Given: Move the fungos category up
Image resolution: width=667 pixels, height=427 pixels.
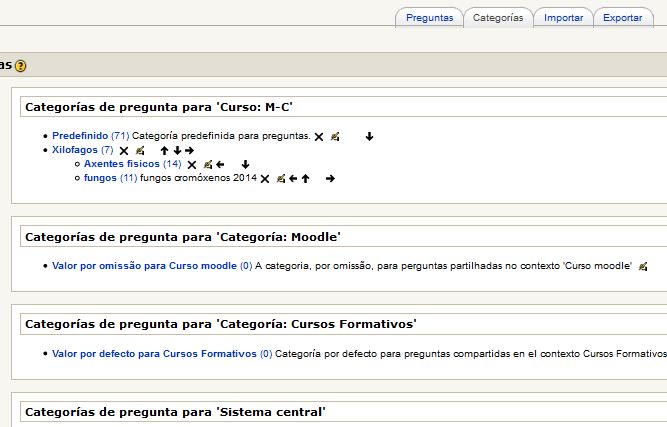Looking at the screenshot, I should [305, 179].
